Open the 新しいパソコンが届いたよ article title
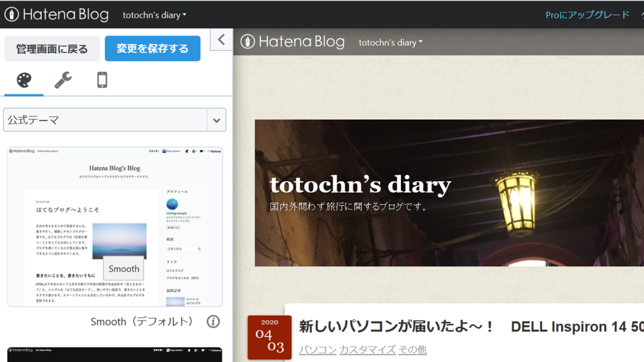The width and height of the screenshot is (644, 362). click(471, 327)
